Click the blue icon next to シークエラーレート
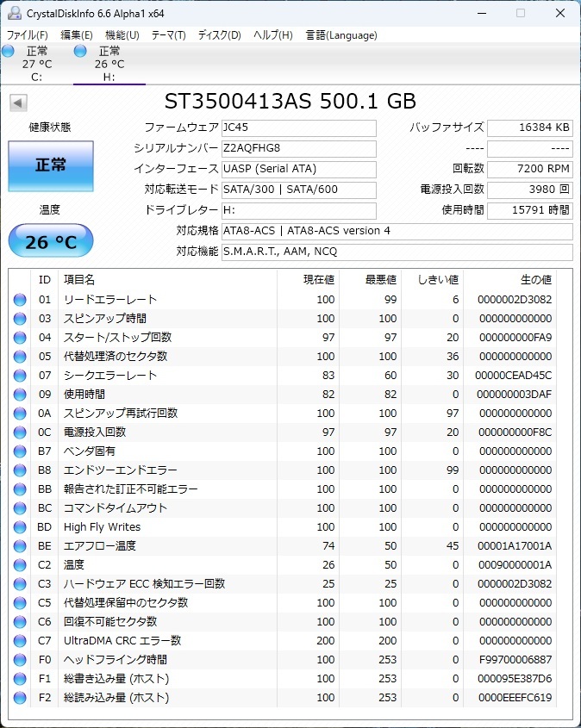The width and height of the screenshot is (581, 728). 21,375
